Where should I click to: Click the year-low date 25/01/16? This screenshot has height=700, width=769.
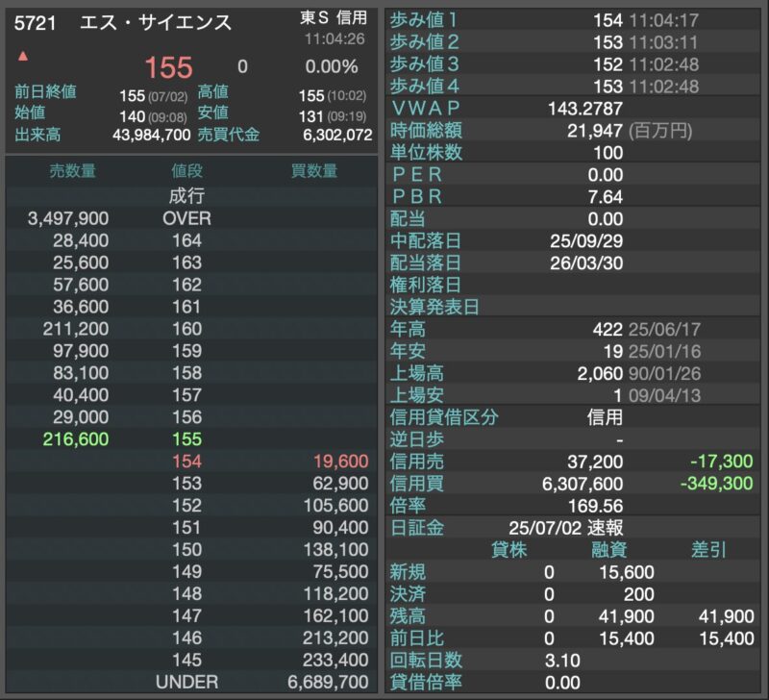click(x=664, y=352)
